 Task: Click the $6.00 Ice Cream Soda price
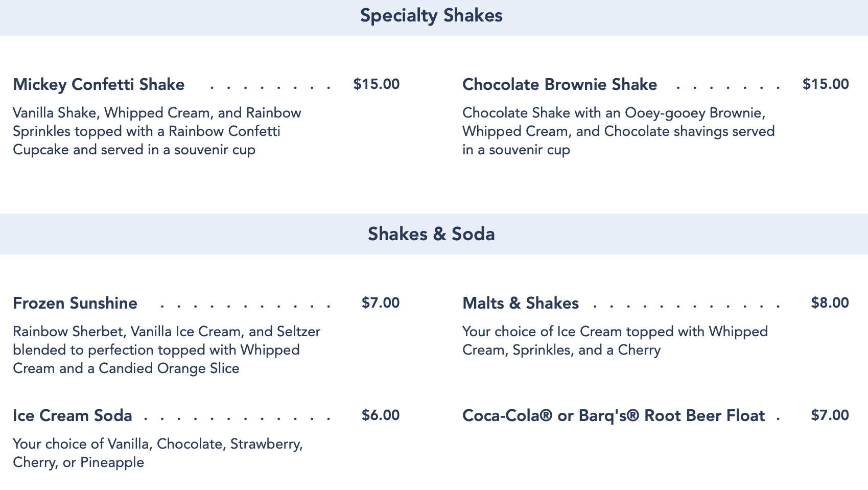380,415
